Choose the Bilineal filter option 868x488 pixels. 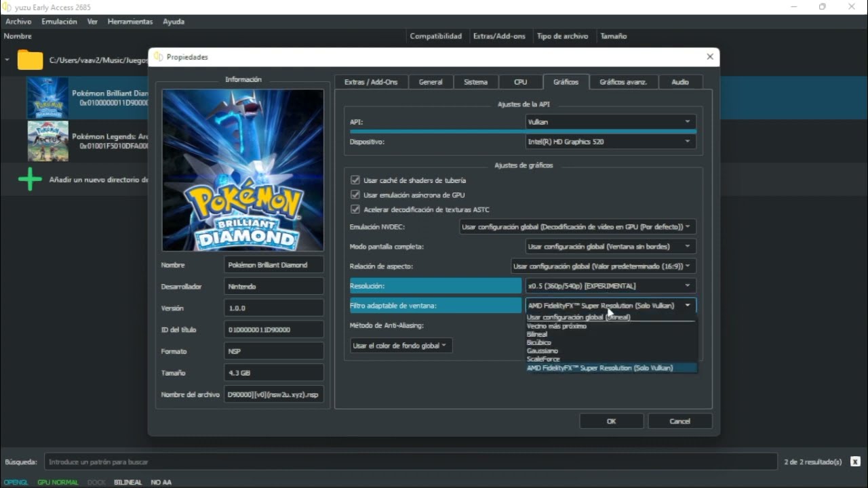point(611,334)
